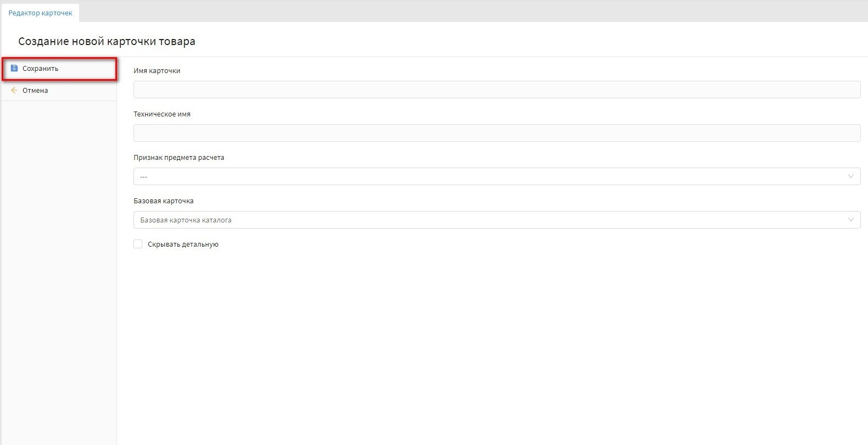Switch to the Редактор карточек tab
Screen dimensions: 868x445
point(40,13)
